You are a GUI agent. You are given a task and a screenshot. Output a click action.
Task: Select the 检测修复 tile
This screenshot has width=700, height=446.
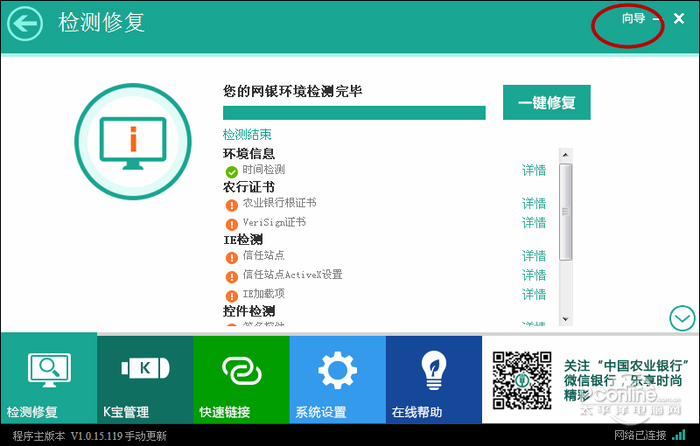tap(49, 379)
